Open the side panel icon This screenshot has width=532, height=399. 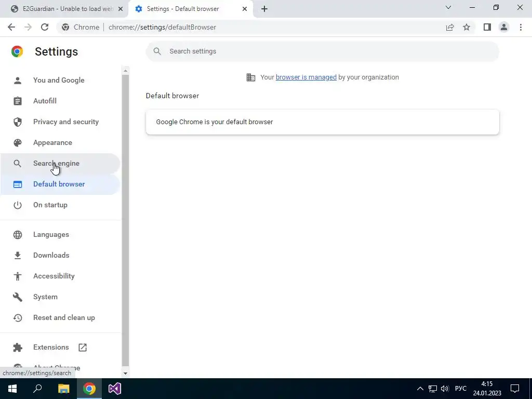coord(487,27)
